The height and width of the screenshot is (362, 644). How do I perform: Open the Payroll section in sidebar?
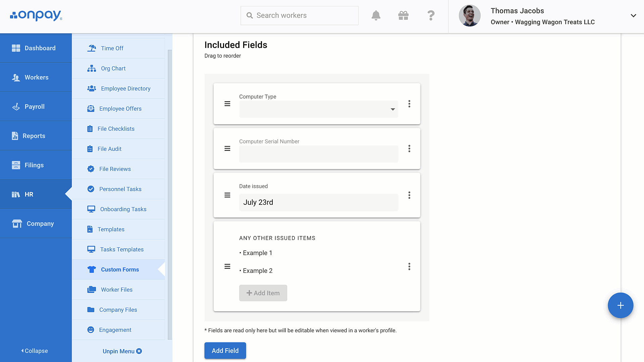[36, 107]
